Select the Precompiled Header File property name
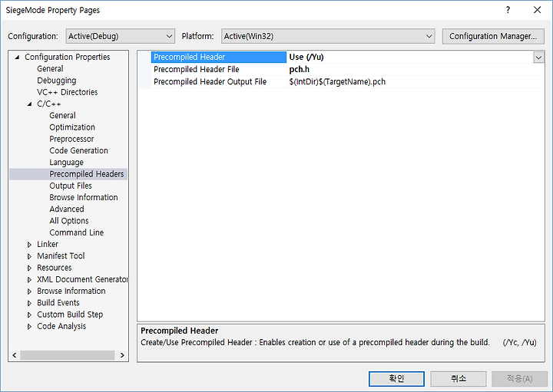This screenshot has height=392, width=553. [197, 69]
